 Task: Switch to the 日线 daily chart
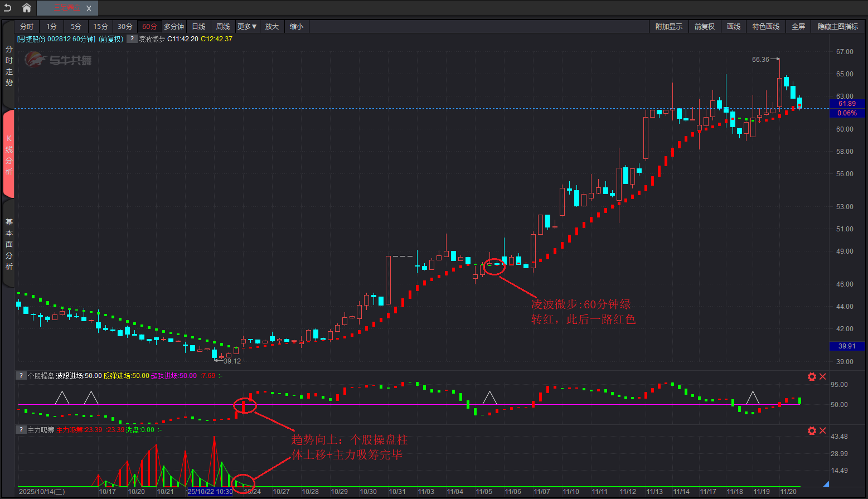point(198,27)
